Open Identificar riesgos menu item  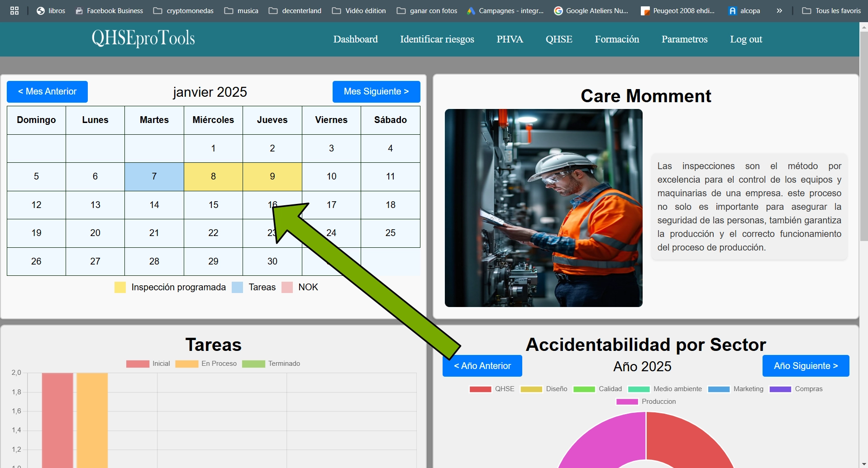pos(437,39)
